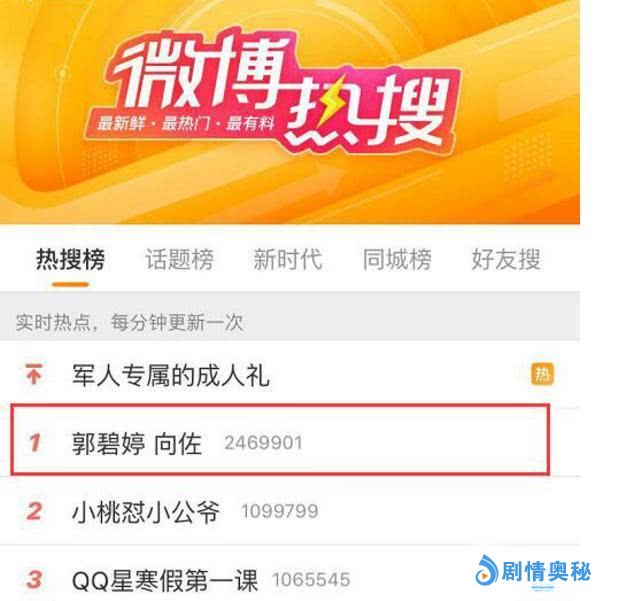
Task: Switch to the 同城榜 tab
Action: click(397, 259)
